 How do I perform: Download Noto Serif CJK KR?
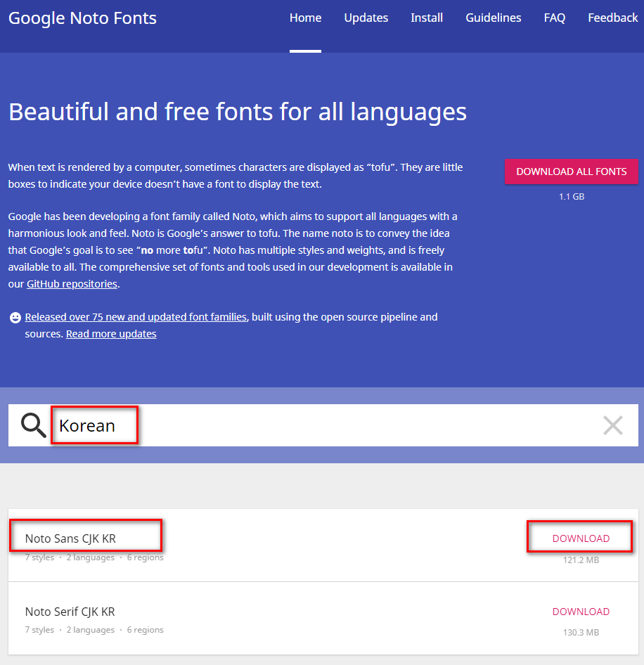[x=581, y=612]
